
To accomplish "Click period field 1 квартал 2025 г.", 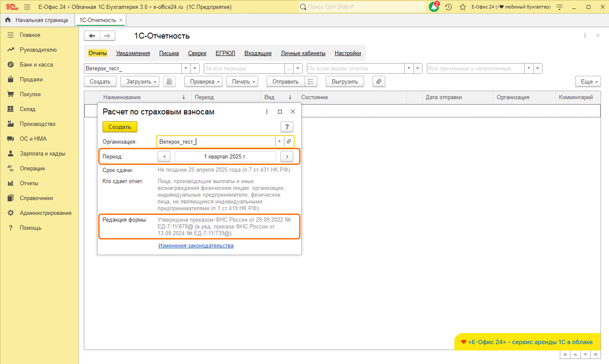I will 225,156.
